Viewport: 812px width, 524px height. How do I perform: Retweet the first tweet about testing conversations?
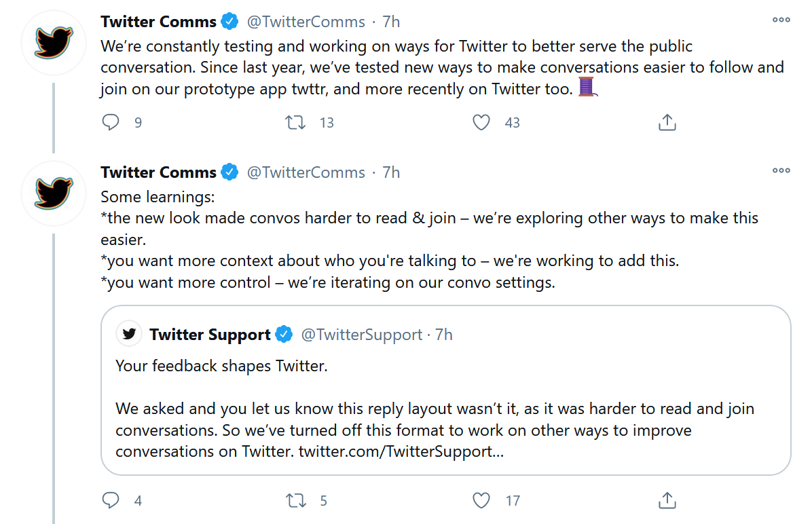(295, 123)
